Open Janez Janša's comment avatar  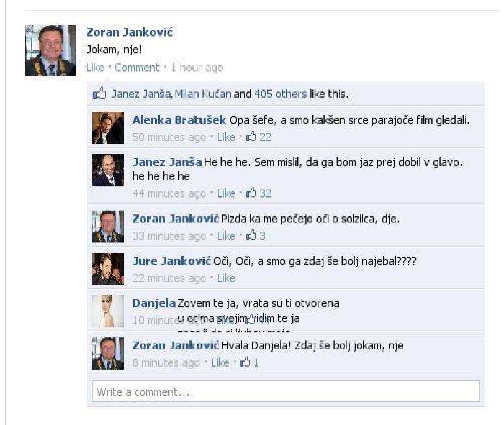(x=108, y=170)
